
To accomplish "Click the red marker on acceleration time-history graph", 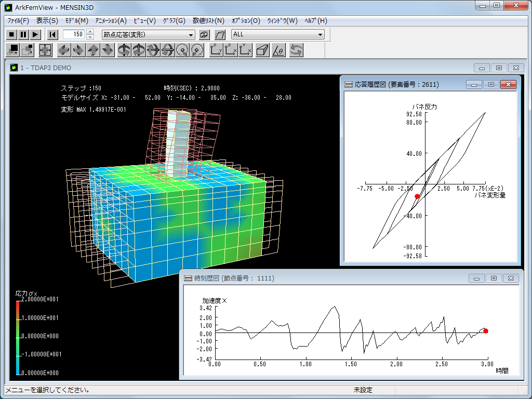I will [486, 330].
